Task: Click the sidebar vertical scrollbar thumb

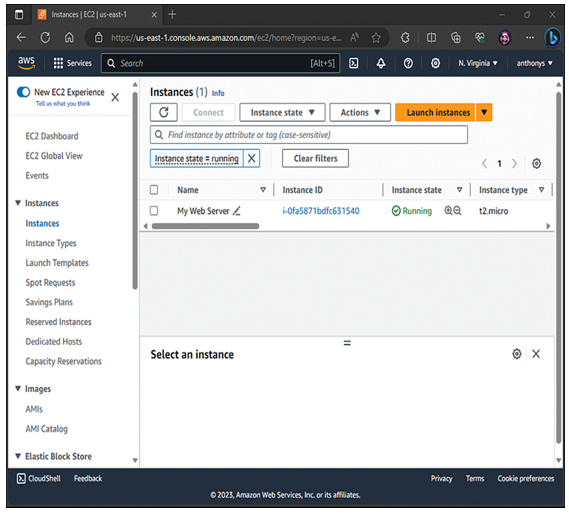Action: (135, 191)
